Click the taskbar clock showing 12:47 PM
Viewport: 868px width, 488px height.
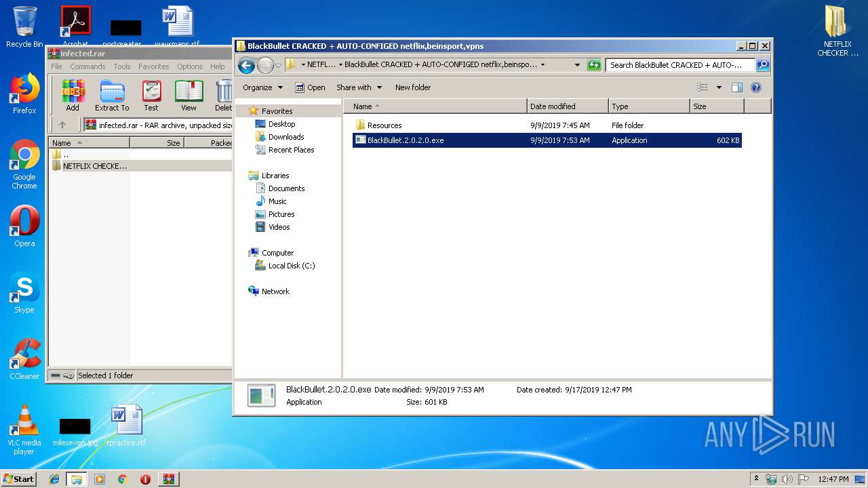point(833,479)
